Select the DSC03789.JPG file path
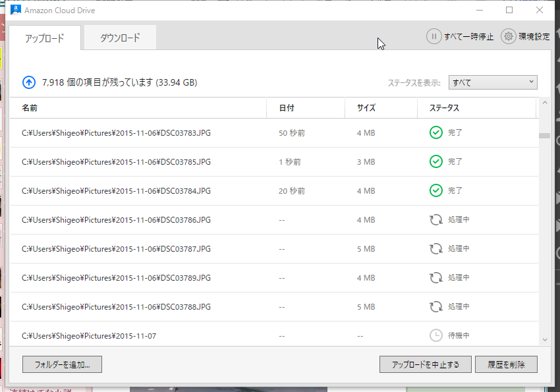 [x=116, y=278]
